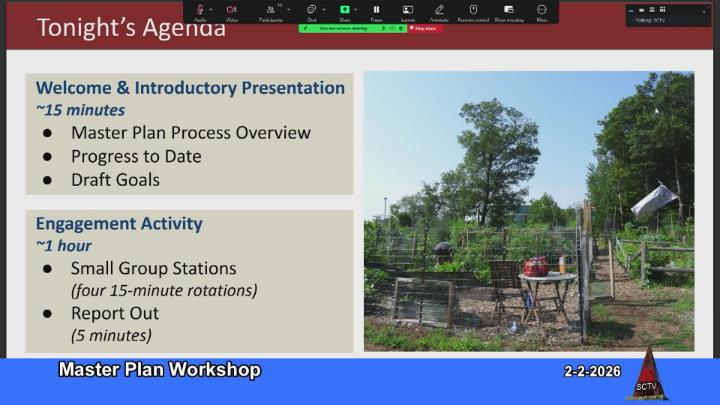The image size is (720, 405).
Task: Open the More options menu
Action: (541, 10)
